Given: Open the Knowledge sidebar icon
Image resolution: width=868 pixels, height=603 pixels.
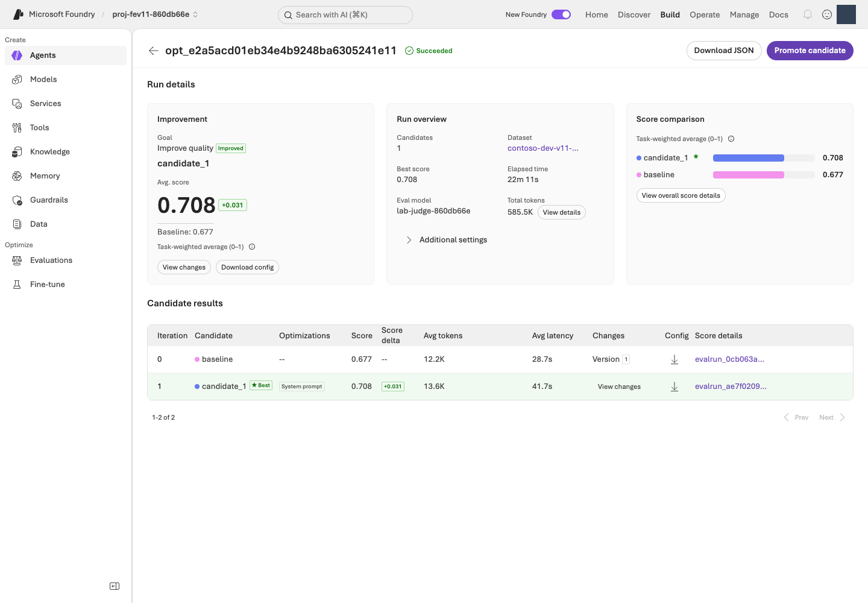Looking at the screenshot, I should point(17,152).
